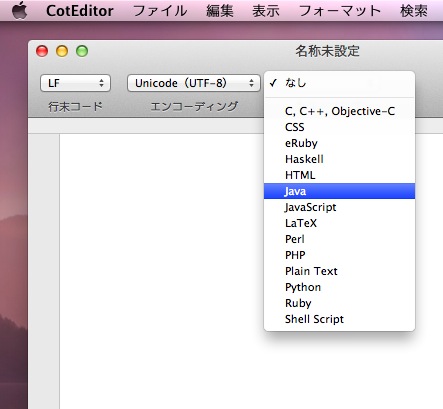Choose CSS from the syntax list
The height and width of the screenshot is (409, 443).
click(x=339, y=127)
